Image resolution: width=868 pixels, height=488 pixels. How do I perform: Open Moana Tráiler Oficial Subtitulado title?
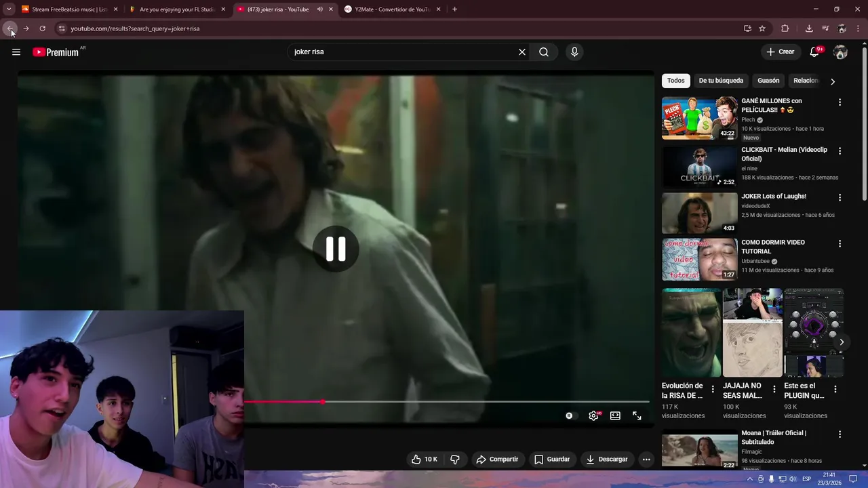774,437
